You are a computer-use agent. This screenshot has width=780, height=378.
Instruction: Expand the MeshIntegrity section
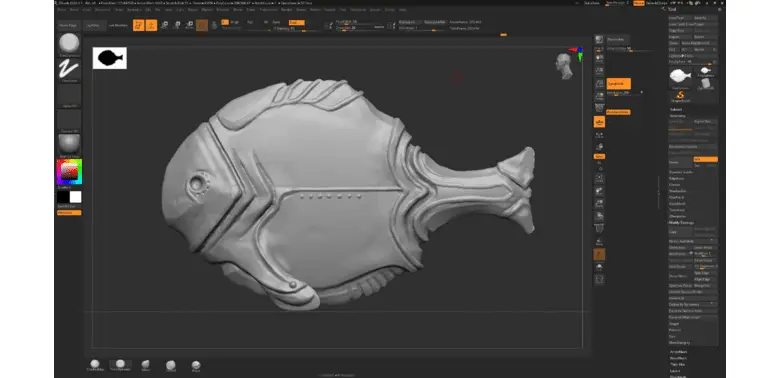point(680,343)
